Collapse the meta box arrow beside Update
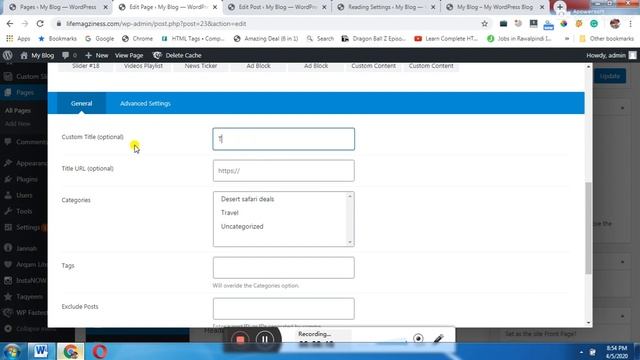Viewport: 640px width, 360px height. [x=622, y=108]
